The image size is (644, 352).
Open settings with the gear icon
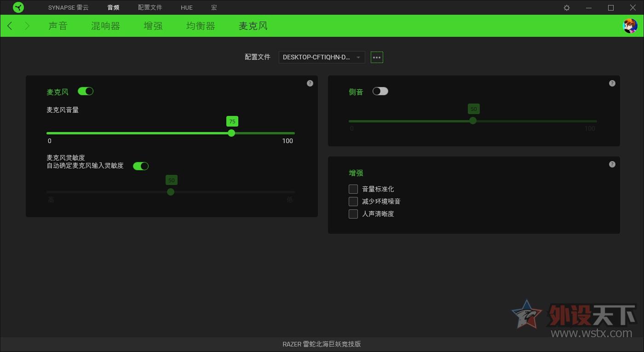pyautogui.click(x=567, y=8)
